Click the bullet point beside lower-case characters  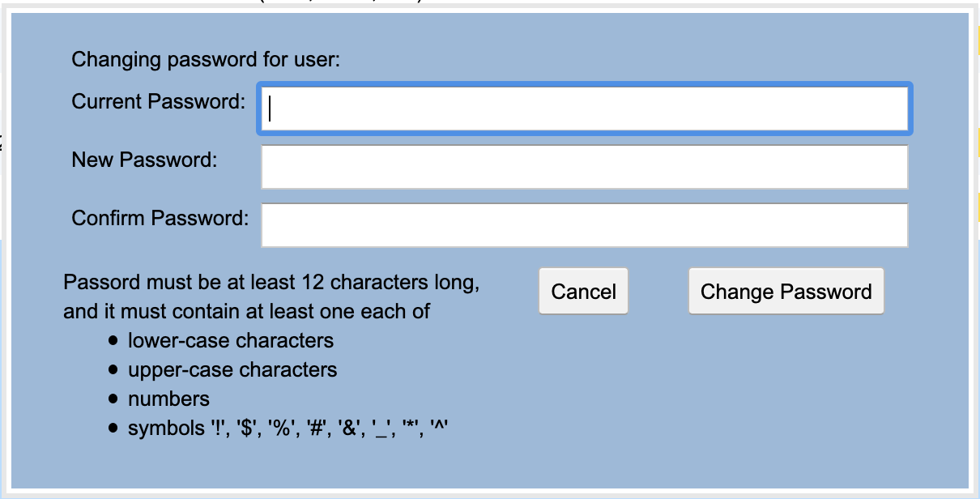[x=113, y=342]
